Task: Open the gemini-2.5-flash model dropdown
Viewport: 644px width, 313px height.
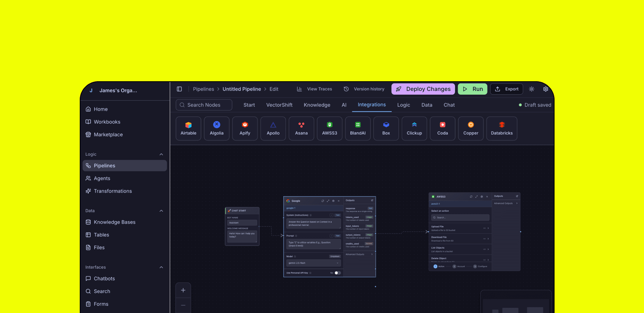Action: pyautogui.click(x=313, y=263)
